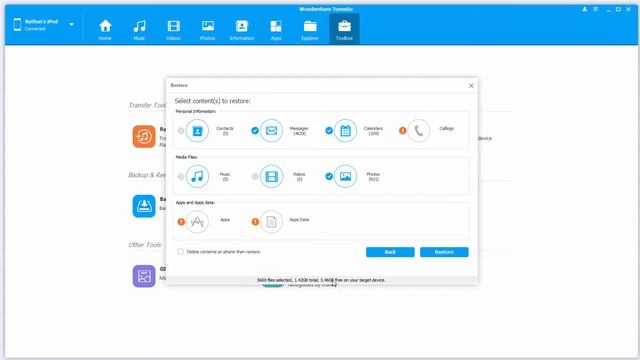Click the Videos film icon in dialog
Viewport: 640px width, 360px height.
click(x=271, y=176)
